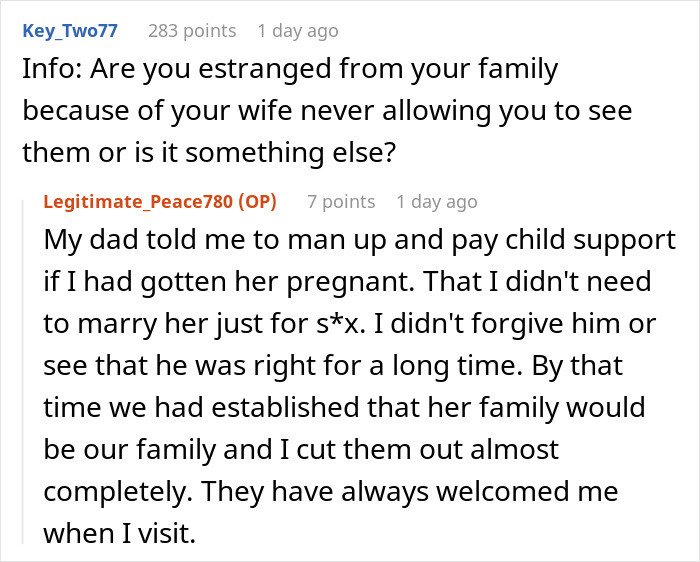
Task: Click the word 'Info:' in the comment
Action: coord(52,71)
